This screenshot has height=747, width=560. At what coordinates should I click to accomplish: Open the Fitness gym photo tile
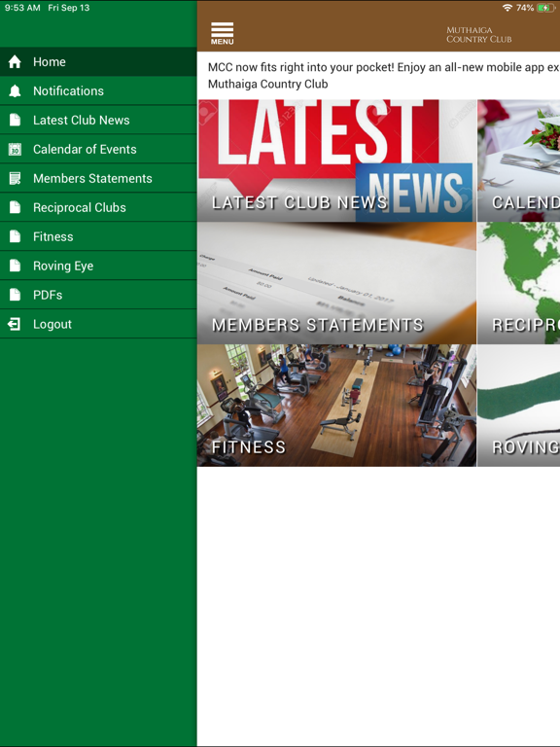click(336, 406)
